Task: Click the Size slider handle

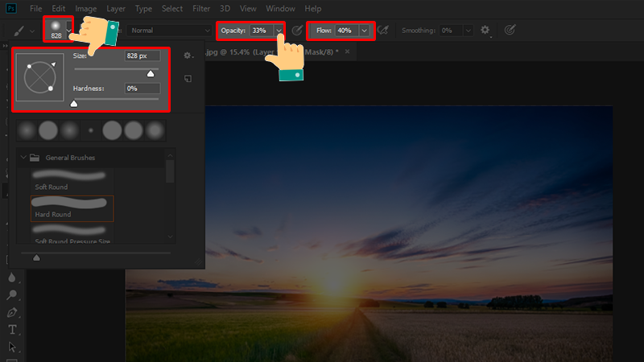Action: [151, 74]
